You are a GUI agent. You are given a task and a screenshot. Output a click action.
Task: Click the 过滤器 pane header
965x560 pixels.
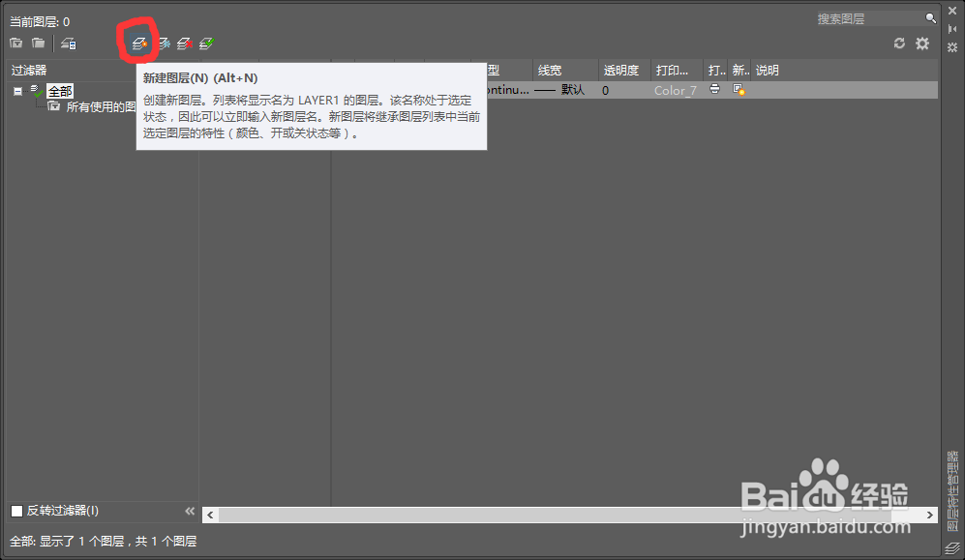(x=28, y=70)
